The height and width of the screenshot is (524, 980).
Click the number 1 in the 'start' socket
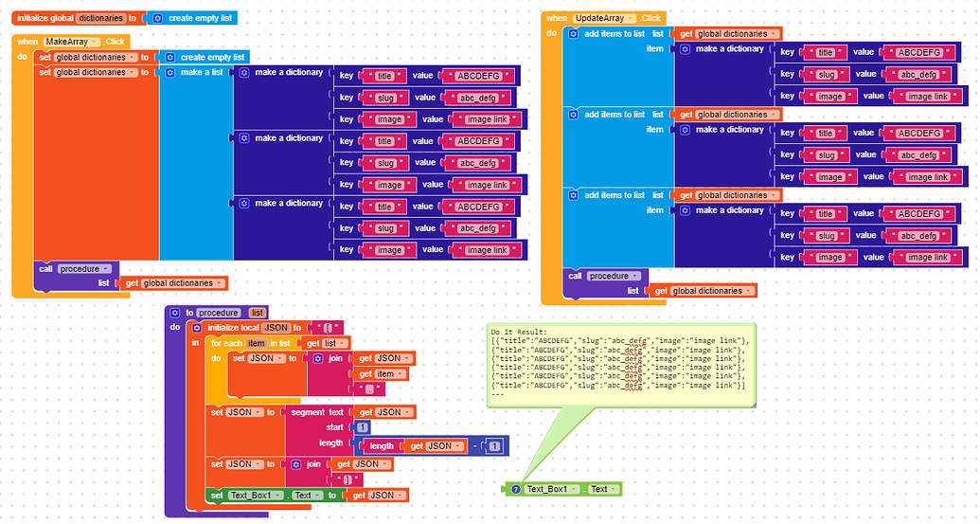[x=365, y=427]
